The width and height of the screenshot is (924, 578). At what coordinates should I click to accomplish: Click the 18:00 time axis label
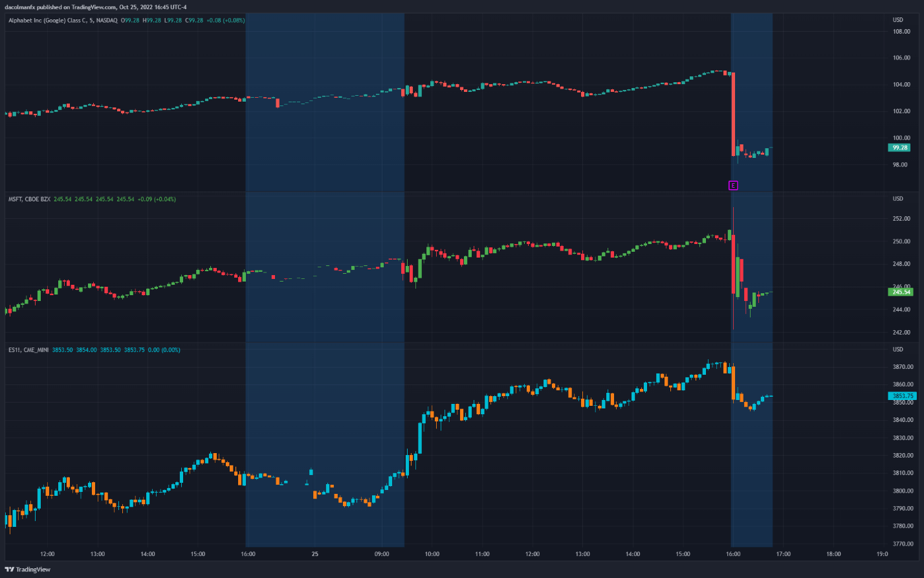point(833,554)
